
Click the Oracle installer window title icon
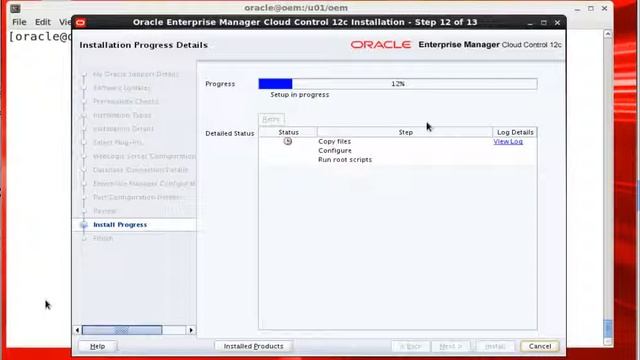tap(80, 22)
